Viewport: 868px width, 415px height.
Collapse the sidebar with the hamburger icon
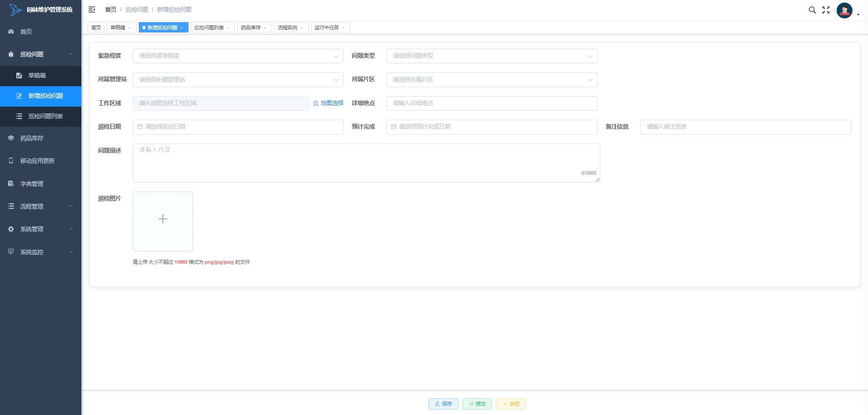tap(92, 9)
